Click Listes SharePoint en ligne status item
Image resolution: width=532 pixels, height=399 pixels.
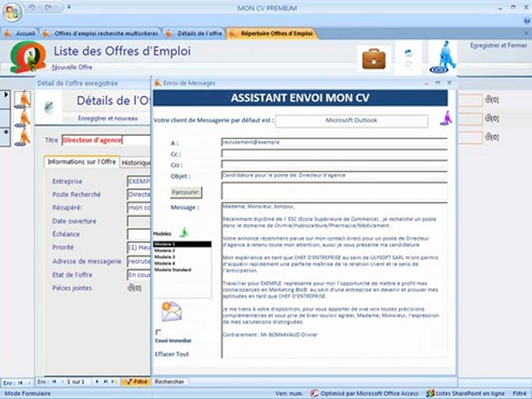465,393
